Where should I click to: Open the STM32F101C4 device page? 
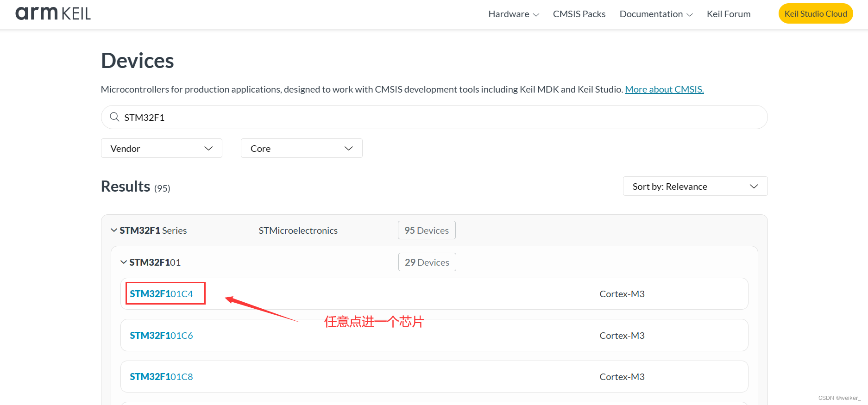point(161,293)
